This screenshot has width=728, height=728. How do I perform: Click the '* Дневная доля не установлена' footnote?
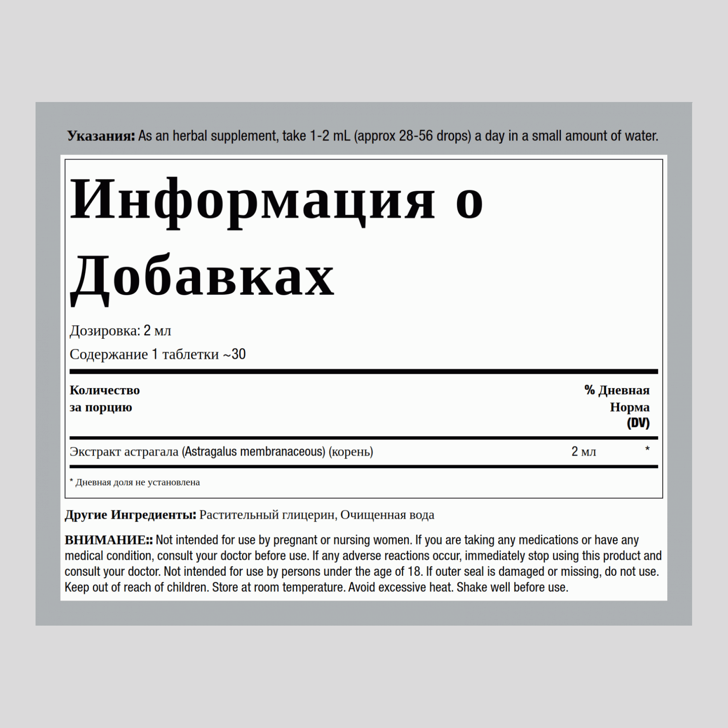click(x=135, y=482)
